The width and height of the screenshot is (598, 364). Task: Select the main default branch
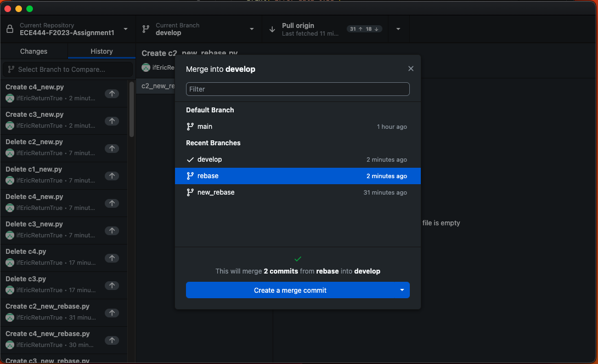click(x=298, y=127)
